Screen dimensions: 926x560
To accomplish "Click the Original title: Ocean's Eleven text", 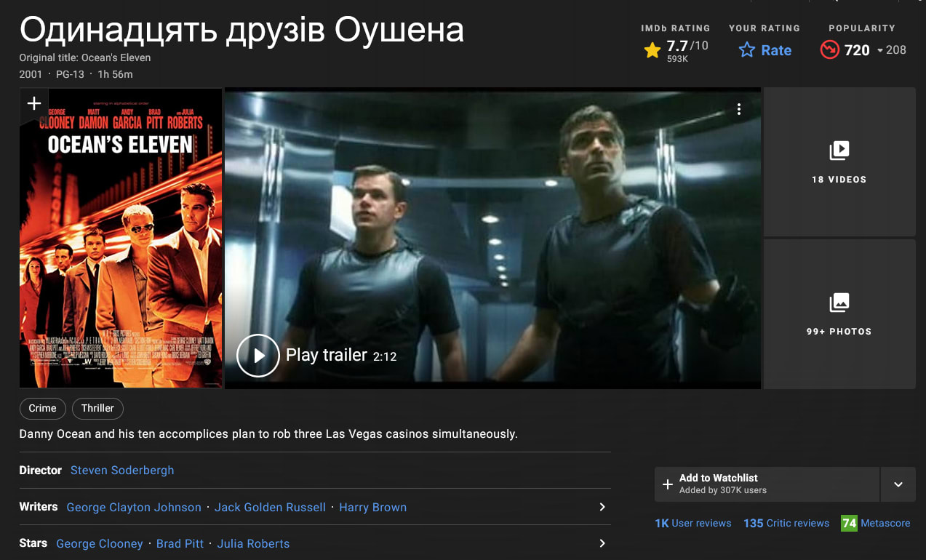I will 85,57.
